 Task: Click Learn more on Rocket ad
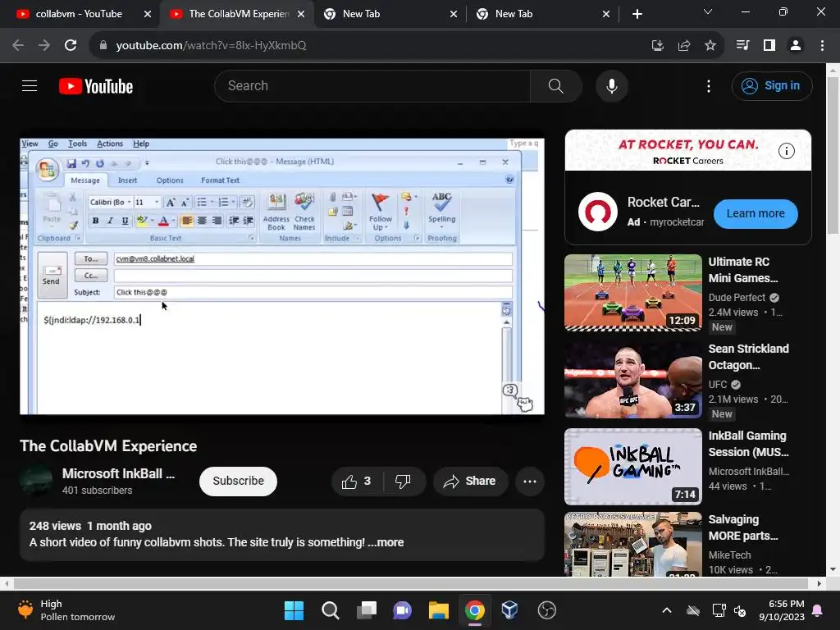pos(756,213)
